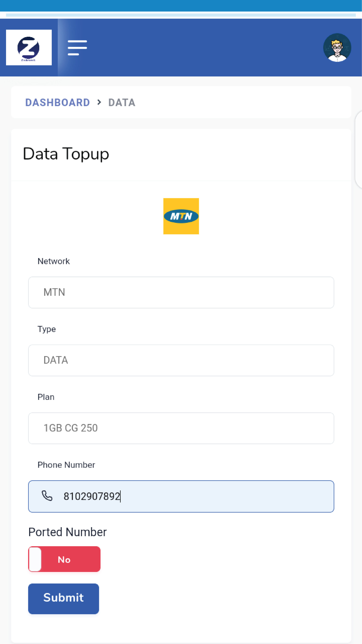
Task: Open the Plan dropdown 1GB CG 250
Action: click(x=181, y=428)
